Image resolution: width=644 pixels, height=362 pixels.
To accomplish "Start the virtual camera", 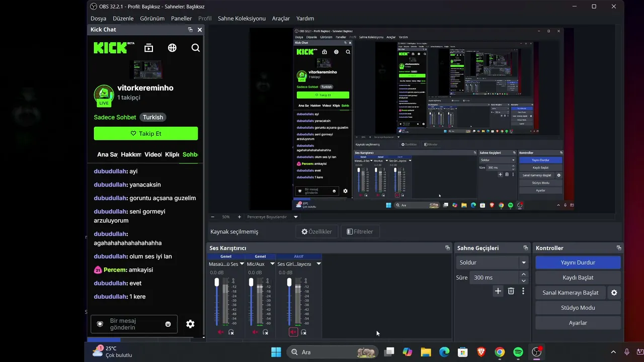I will point(571,293).
